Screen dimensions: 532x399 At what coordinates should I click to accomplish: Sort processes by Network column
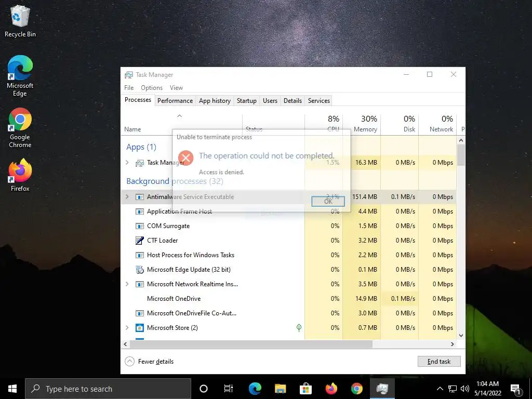click(437, 124)
